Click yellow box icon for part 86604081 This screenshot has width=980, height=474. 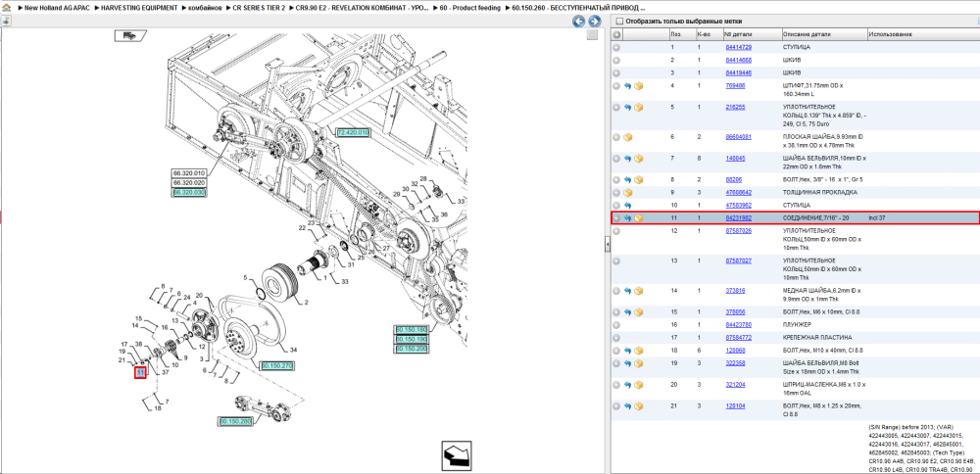pos(627,137)
